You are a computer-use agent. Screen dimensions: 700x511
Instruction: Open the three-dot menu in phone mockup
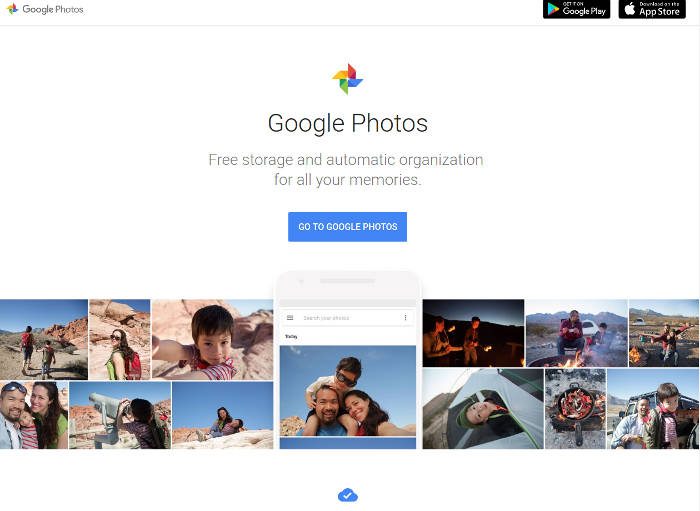pos(405,318)
